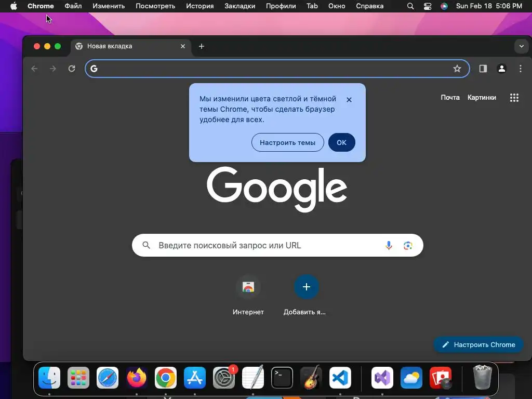Click the Настроить темы button

coord(288,142)
